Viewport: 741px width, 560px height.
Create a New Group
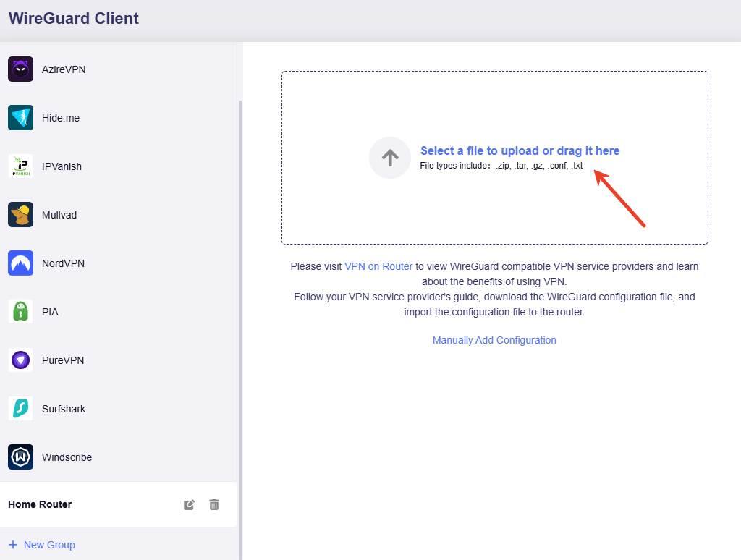[x=48, y=544]
